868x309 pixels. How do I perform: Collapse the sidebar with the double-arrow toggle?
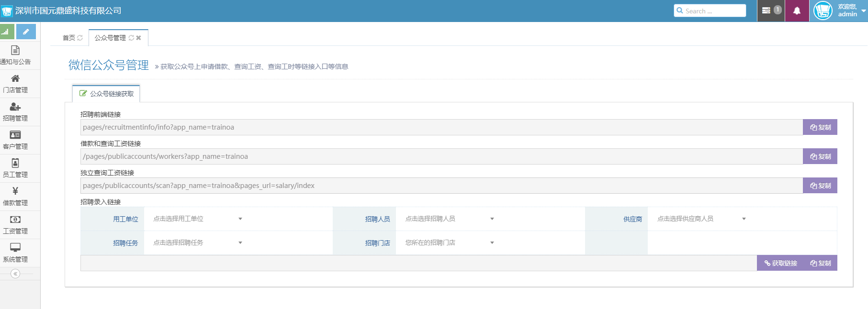(x=15, y=274)
